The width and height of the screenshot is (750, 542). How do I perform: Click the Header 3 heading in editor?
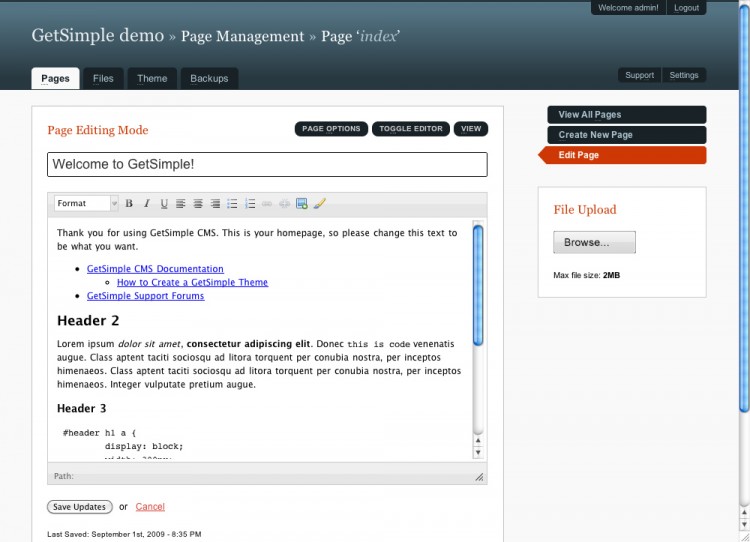point(81,409)
